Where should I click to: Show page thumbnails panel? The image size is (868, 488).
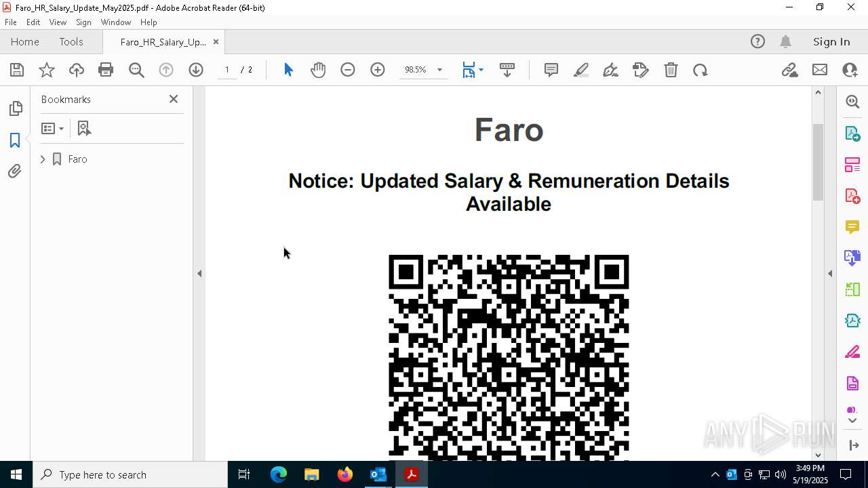15,108
